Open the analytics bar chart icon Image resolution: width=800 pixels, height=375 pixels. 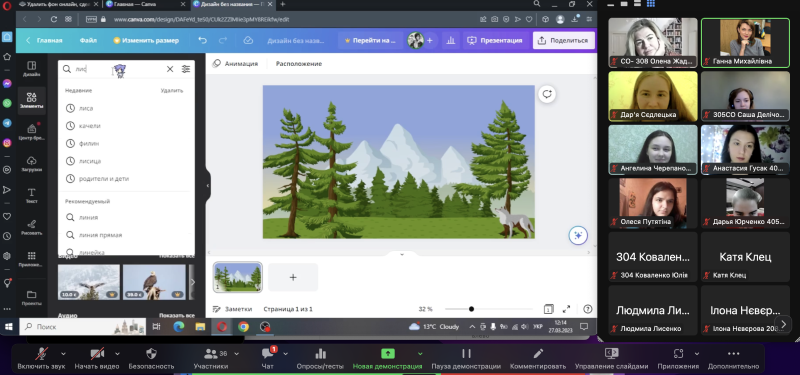[x=451, y=40]
